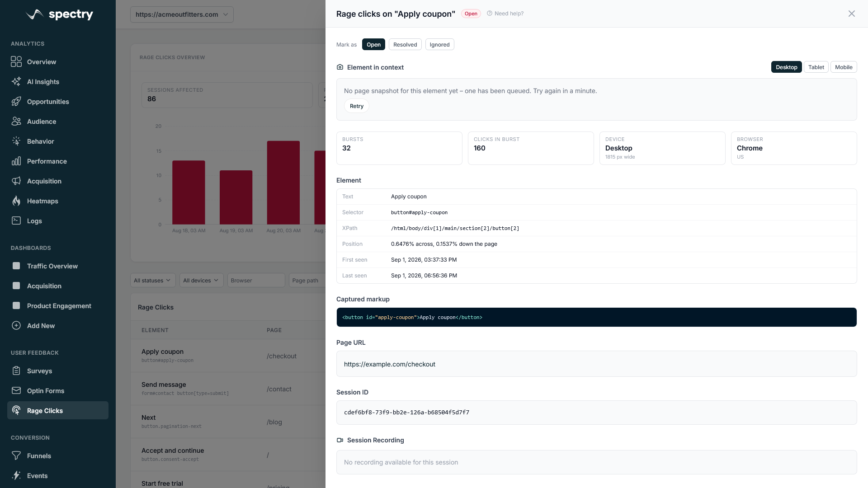
Task: Click the Add New plus icon
Action: coord(16,326)
